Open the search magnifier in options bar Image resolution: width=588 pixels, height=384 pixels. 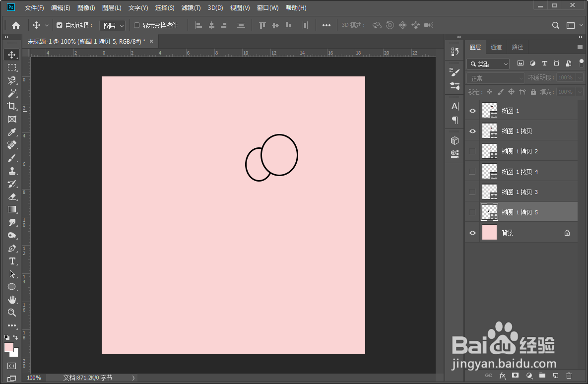tap(556, 25)
